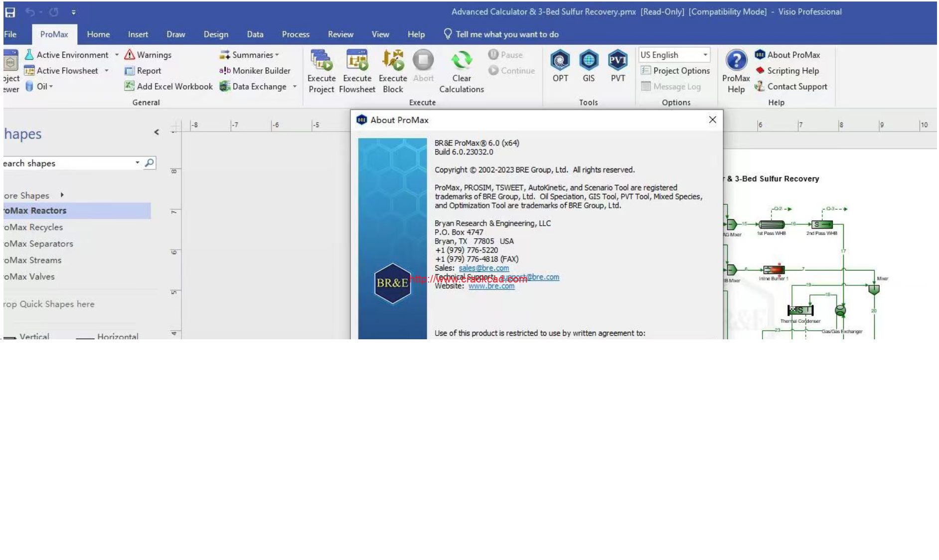Click the Project Options button
939x560 pixels.
coord(675,71)
